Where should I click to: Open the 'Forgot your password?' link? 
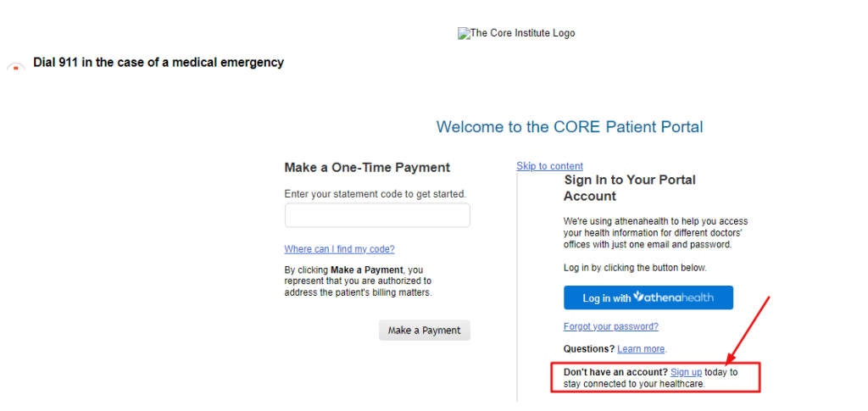(x=611, y=326)
